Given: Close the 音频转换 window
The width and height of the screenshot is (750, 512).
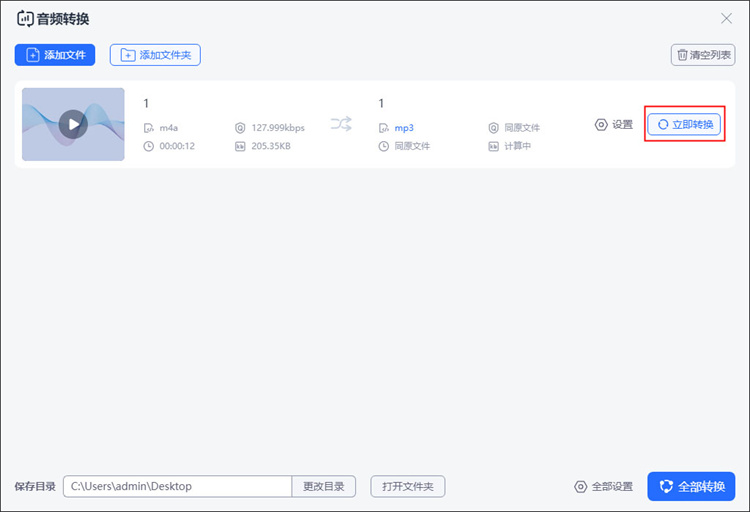Looking at the screenshot, I should tap(726, 19).
